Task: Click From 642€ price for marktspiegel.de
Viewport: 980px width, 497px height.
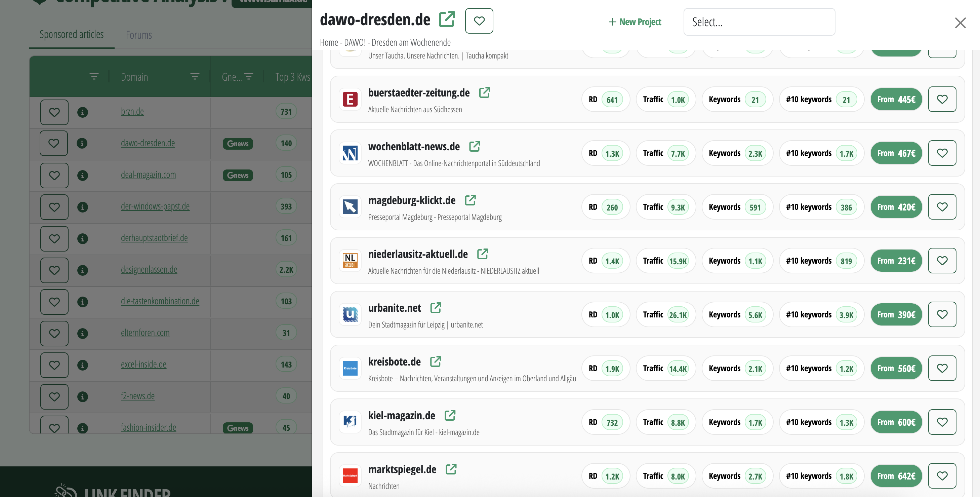Action: point(896,476)
